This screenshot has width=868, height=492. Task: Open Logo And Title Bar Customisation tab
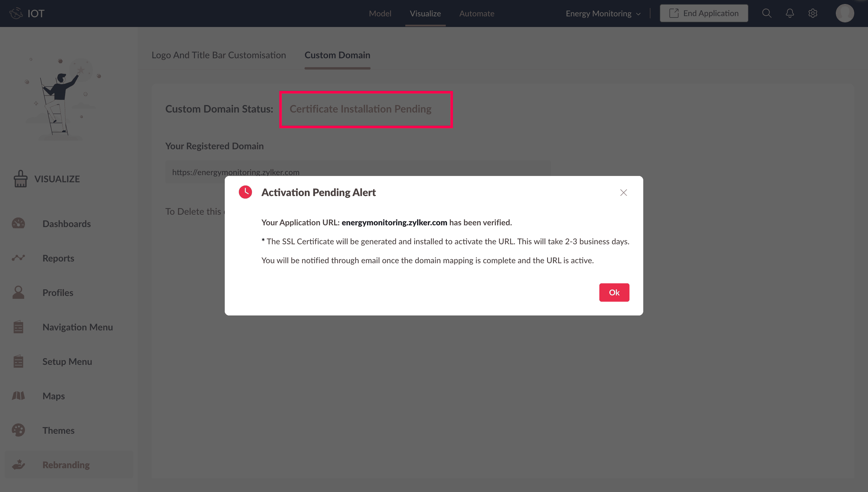point(219,55)
